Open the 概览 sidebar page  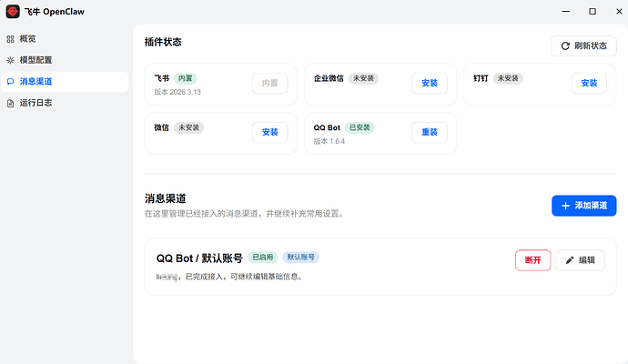[65, 39]
